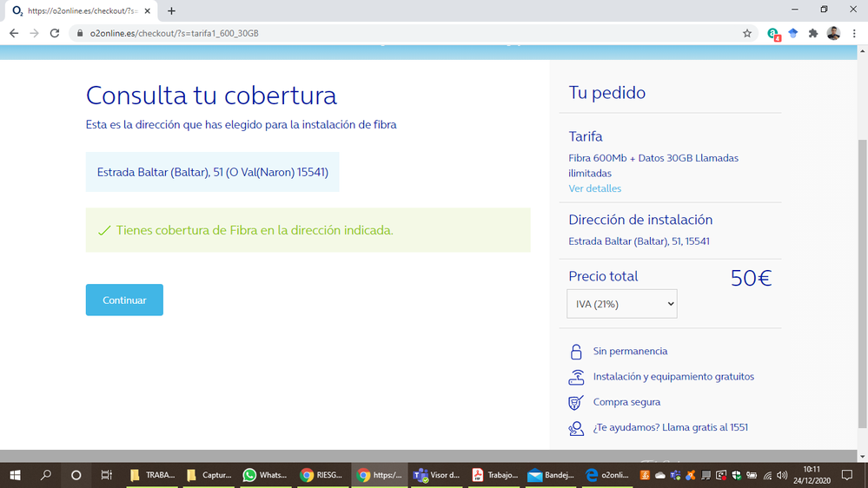Close the o2online checkout tab
868x488 pixels.
coord(147,11)
